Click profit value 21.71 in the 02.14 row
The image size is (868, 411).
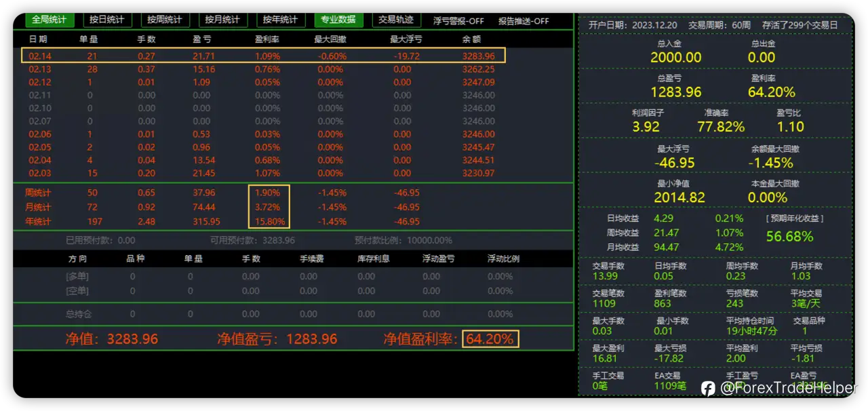pos(203,56)
